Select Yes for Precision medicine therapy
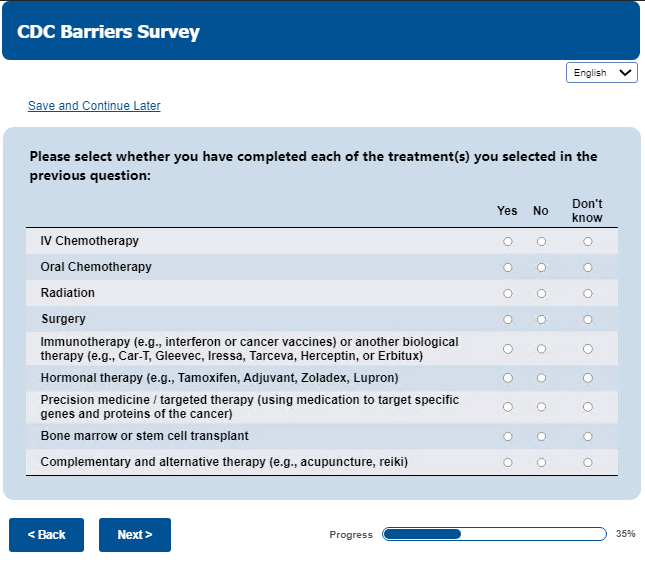The height and width of the screenshot is (565, 645). pos(508,407)
